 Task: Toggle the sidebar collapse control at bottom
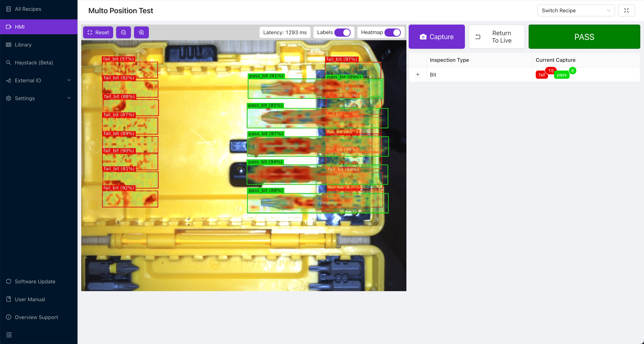tap(9, 335)
